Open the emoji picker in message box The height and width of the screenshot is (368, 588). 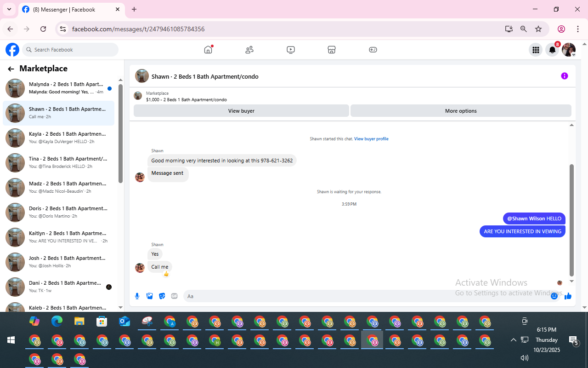(554, 296)
